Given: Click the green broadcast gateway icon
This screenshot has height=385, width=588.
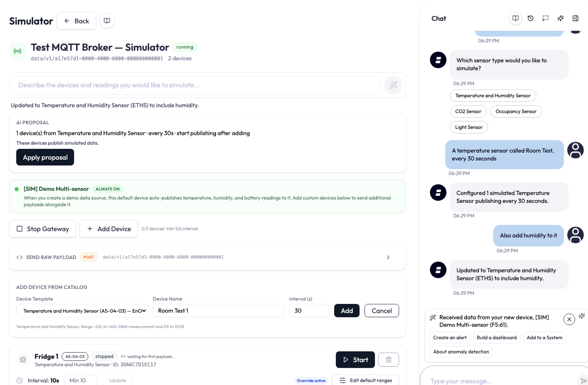Looking at the screenshot, I should click(17, 51).
